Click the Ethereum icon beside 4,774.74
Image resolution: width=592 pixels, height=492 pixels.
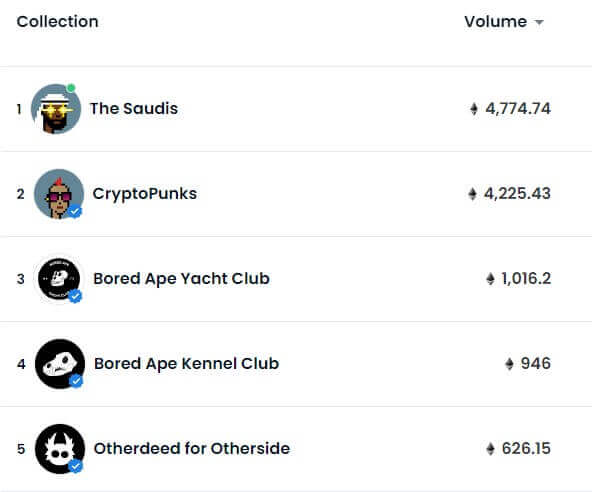coord(474,109)
